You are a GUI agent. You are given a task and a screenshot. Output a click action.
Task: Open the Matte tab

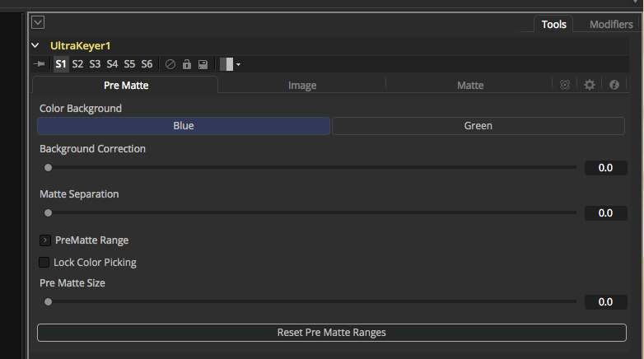point(469,85)
